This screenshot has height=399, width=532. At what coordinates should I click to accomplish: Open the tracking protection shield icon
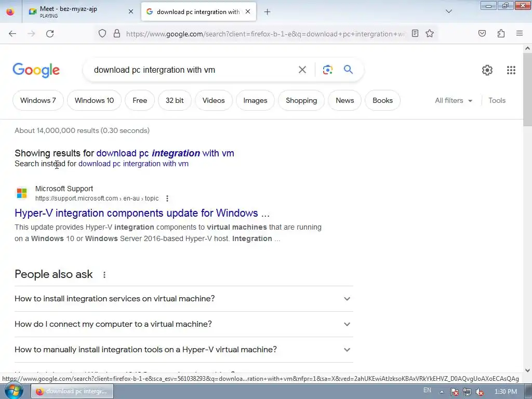click(102, 34)
